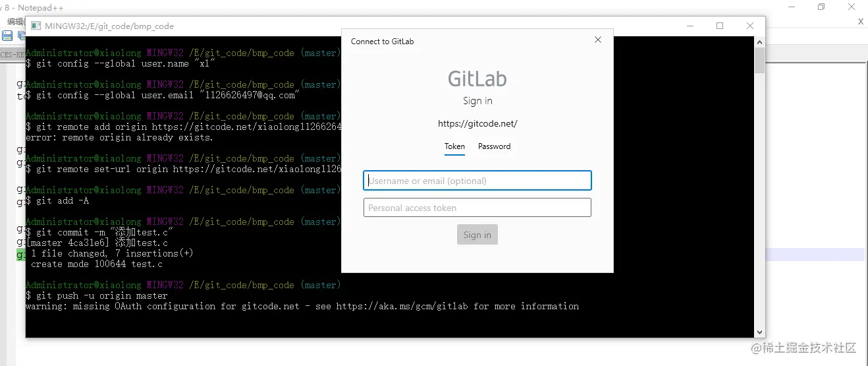Click the git remote add origin line

pos(184,127)
